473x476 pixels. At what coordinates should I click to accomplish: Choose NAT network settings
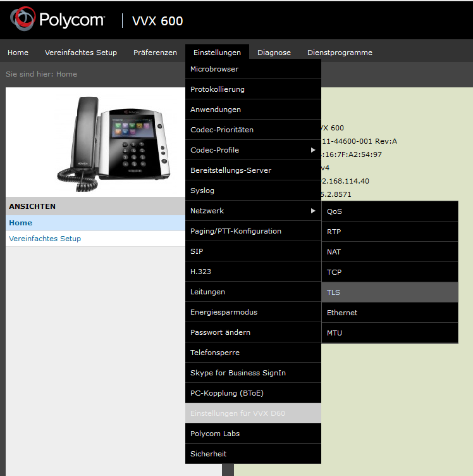click(x=390, y=252)
